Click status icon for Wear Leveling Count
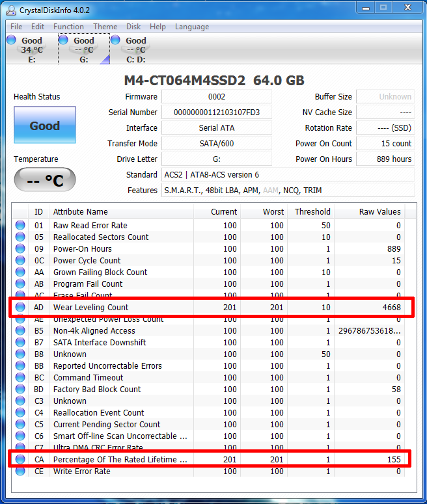 tap(20, 307)
